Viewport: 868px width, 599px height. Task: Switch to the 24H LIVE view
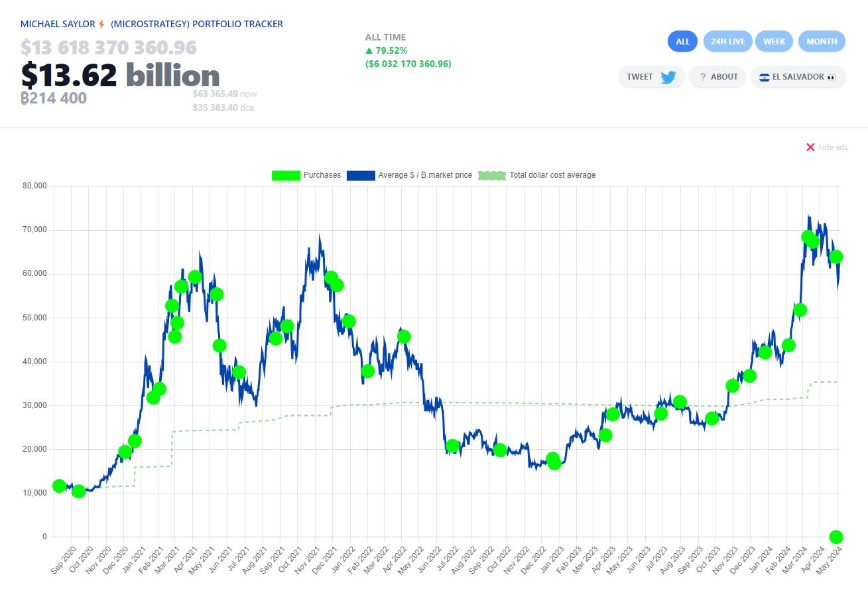727,41
